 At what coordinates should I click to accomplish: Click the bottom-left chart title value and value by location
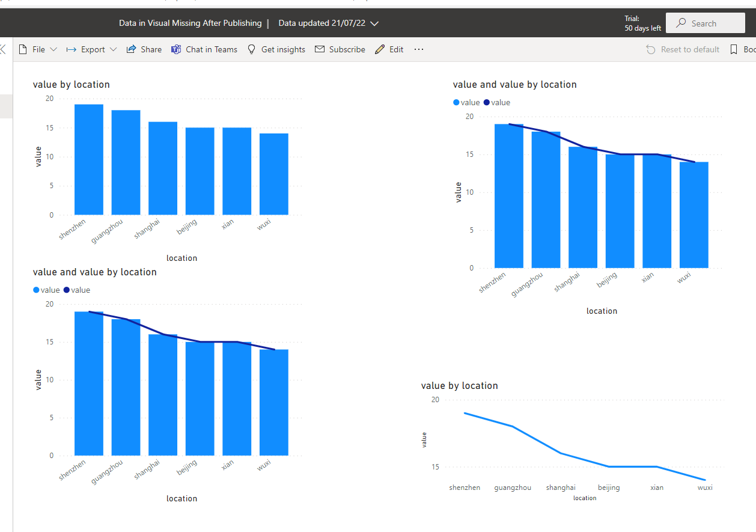(95, 272)
